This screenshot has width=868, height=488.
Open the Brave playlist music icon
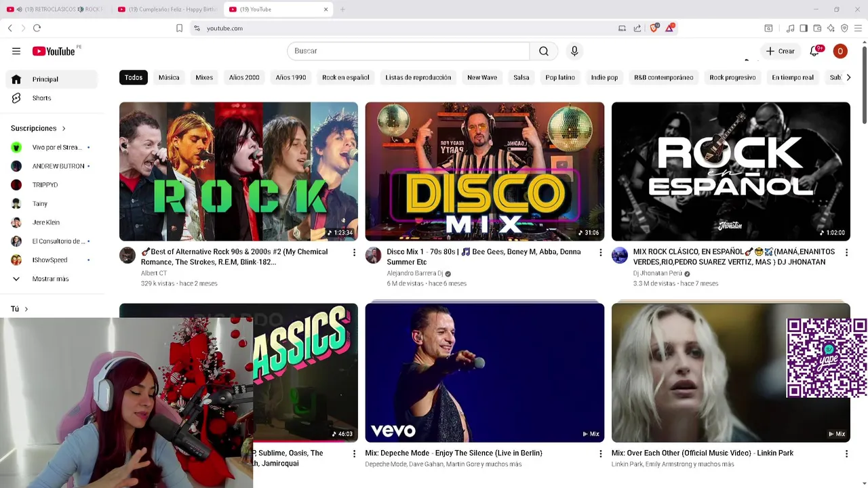click(790, 28)
